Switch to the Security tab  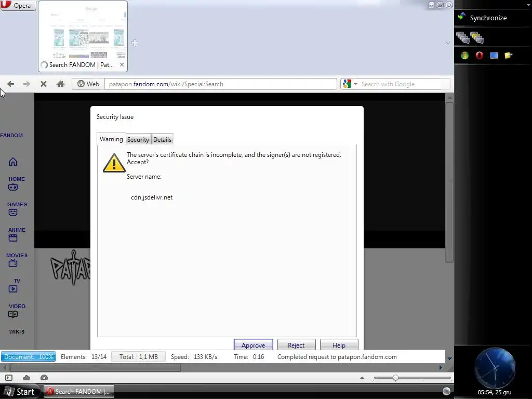pyautogui.click(x=138, y=139)
